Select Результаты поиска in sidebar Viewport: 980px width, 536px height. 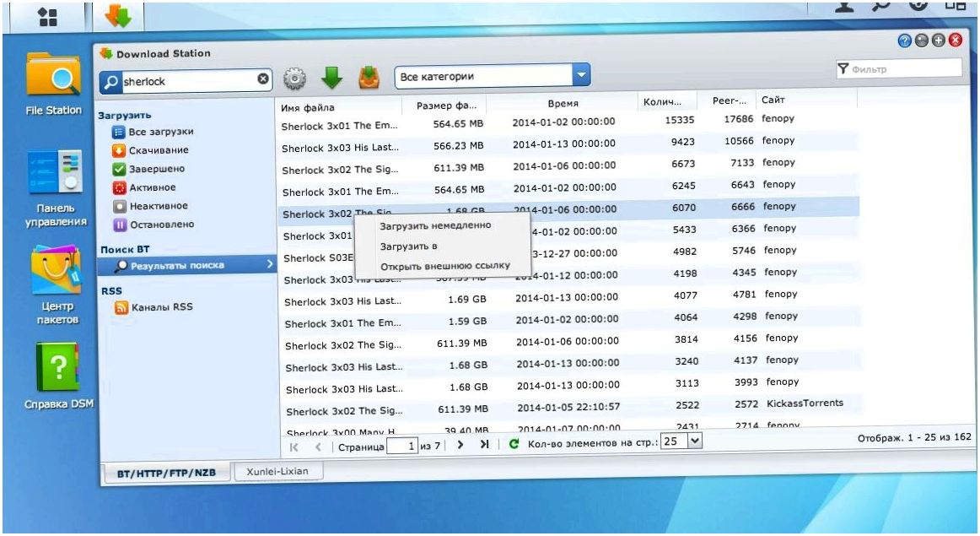pos(186,265)
